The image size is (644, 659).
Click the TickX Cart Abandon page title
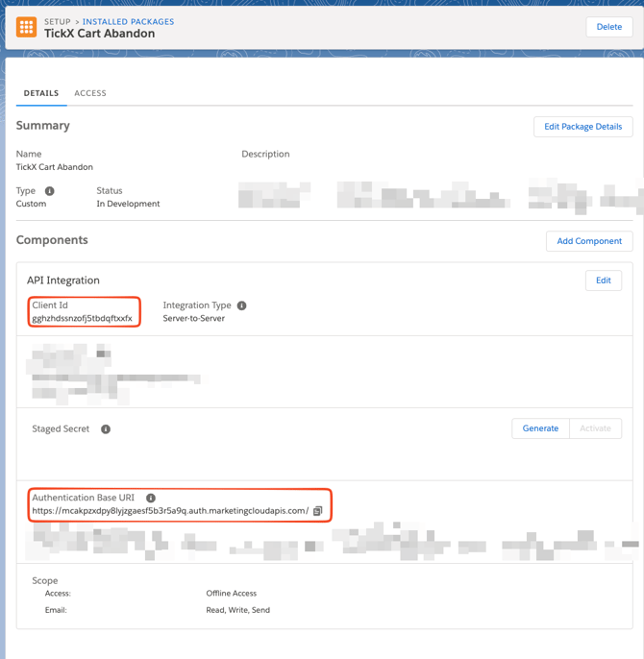pyautogui.click(x=100, y=34)
